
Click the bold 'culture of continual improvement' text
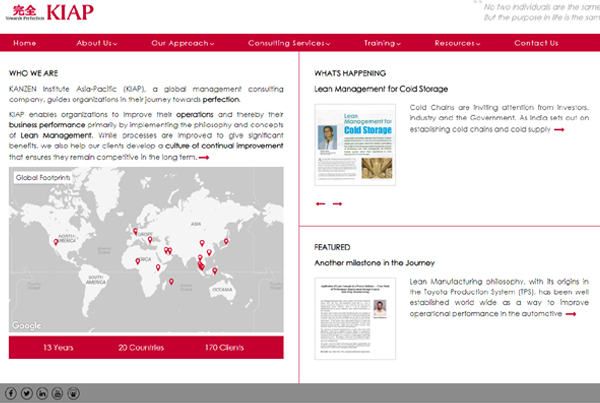(224, 146)
